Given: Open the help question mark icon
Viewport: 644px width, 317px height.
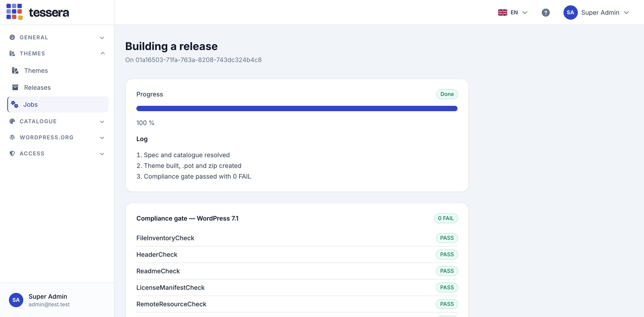Looking at the screenshot, I should (546, 13).
